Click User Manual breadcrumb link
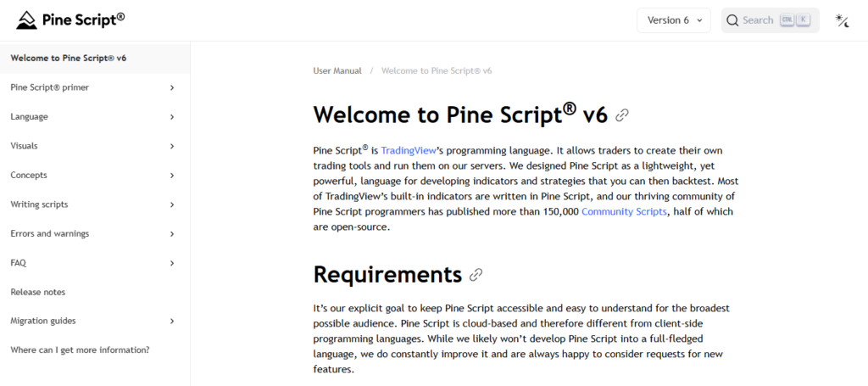 click(337, 71)
